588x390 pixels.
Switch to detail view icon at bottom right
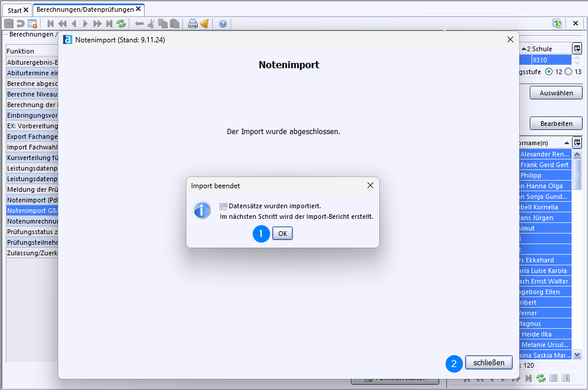tap(566, 378)
